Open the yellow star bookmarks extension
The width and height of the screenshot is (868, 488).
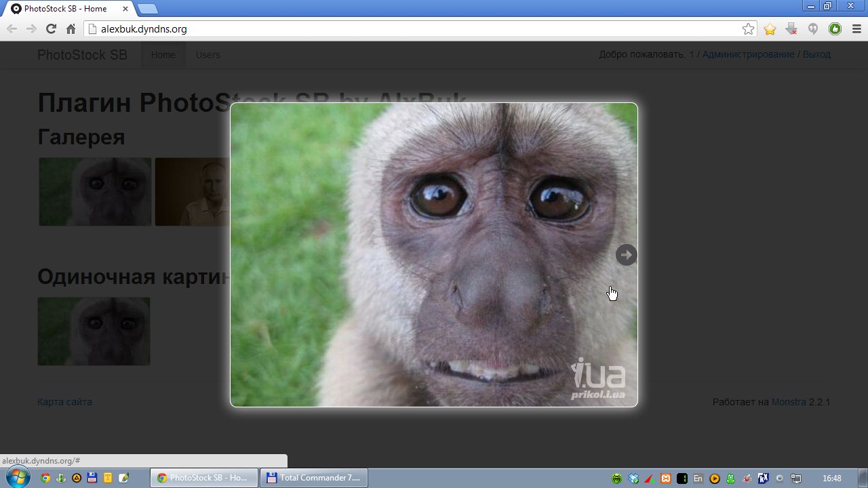tap(770, 29)
